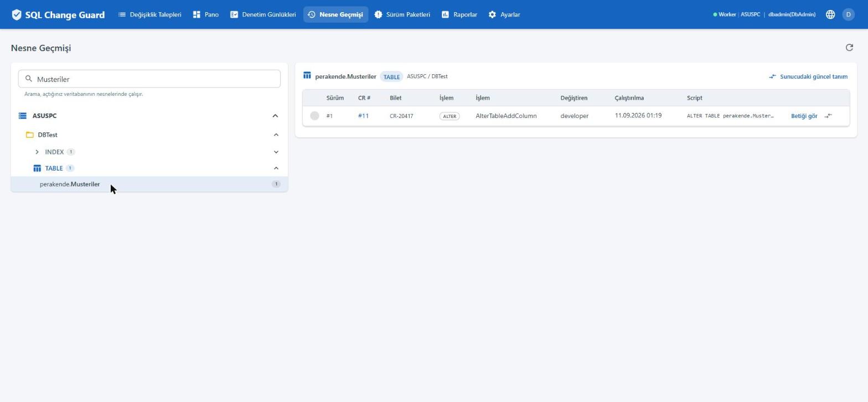
Task: Open the Pano dashboard
Action: coord(206,14)
